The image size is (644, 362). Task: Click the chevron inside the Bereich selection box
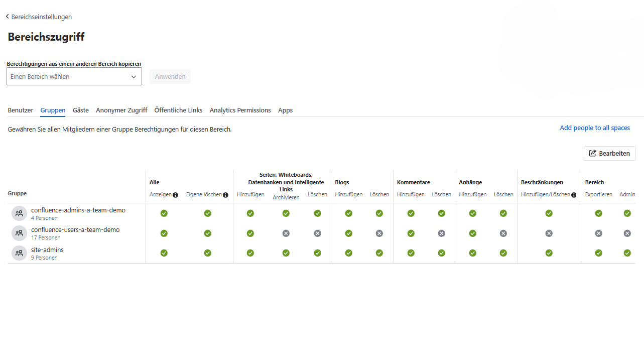point(134,76)
